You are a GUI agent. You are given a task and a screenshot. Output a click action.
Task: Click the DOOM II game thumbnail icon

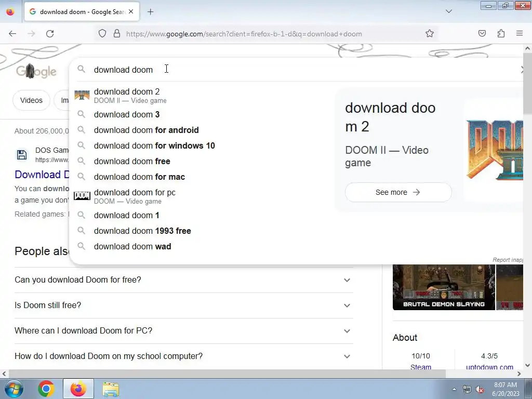[82, 95]
